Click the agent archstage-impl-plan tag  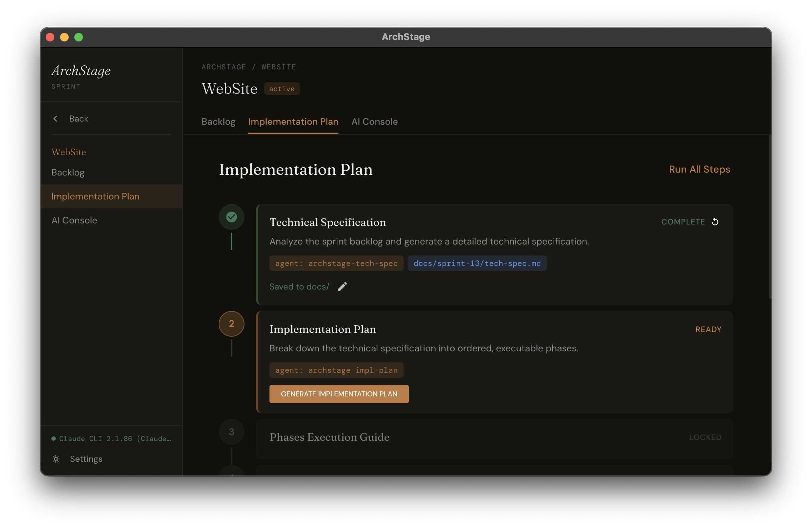point(336,370)
